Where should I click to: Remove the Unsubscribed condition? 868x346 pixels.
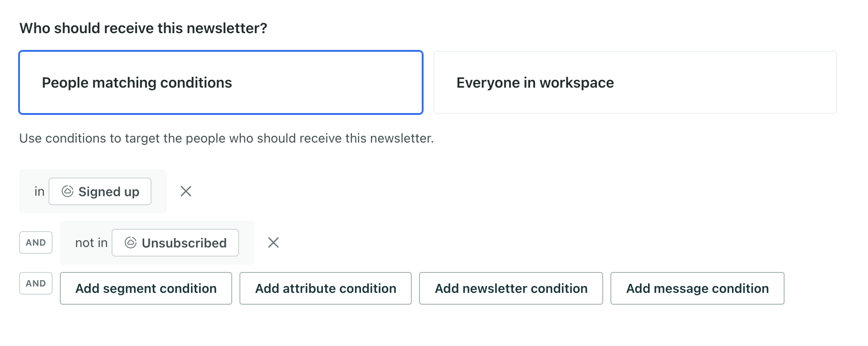pos(273,242)
